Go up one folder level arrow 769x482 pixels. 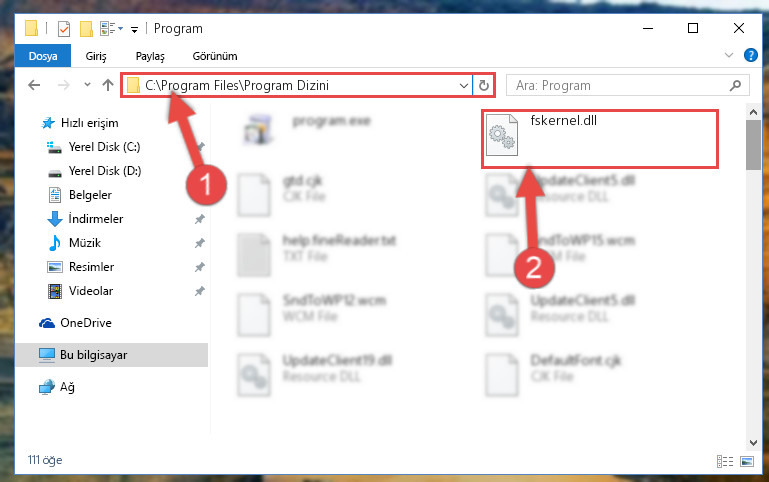108,85
